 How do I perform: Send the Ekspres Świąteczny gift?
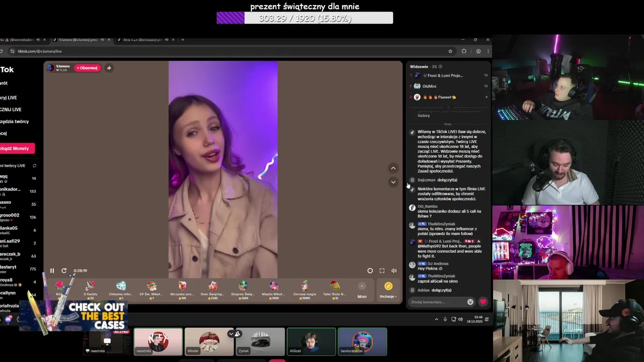click(243, 289)
